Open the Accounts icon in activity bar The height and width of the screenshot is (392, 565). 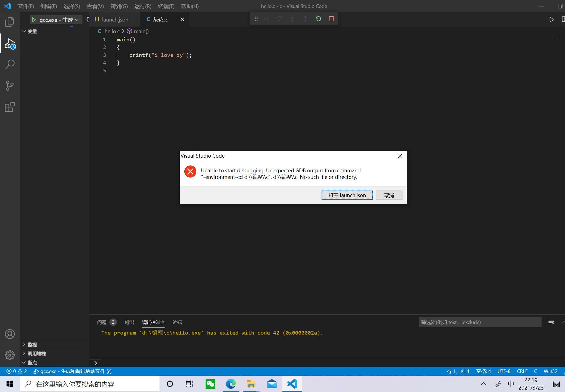click(x=10, y=334)
